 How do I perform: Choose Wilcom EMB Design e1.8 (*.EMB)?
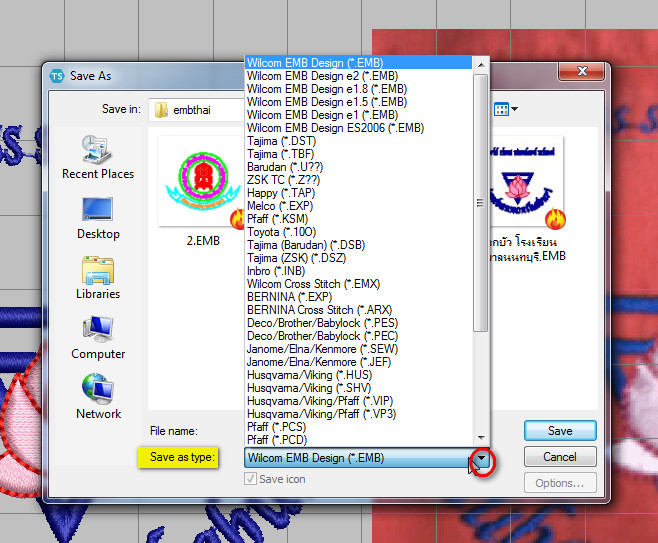[359, 89]
